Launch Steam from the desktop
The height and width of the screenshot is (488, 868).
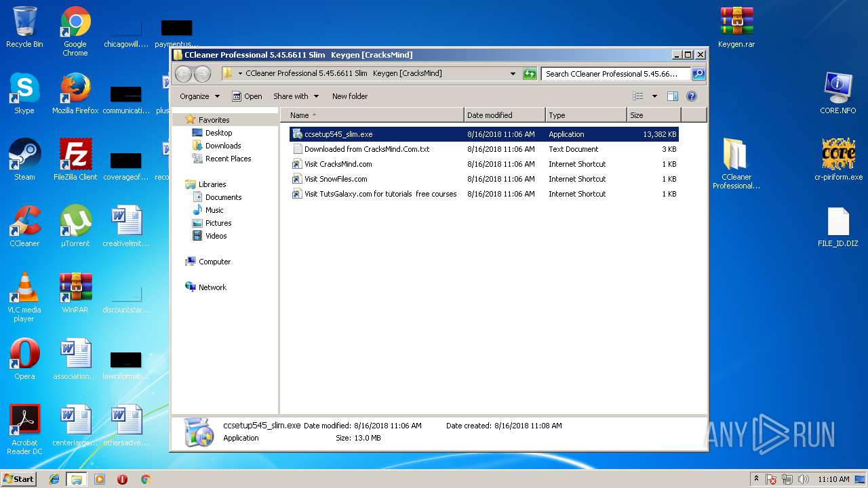point(24,160)
